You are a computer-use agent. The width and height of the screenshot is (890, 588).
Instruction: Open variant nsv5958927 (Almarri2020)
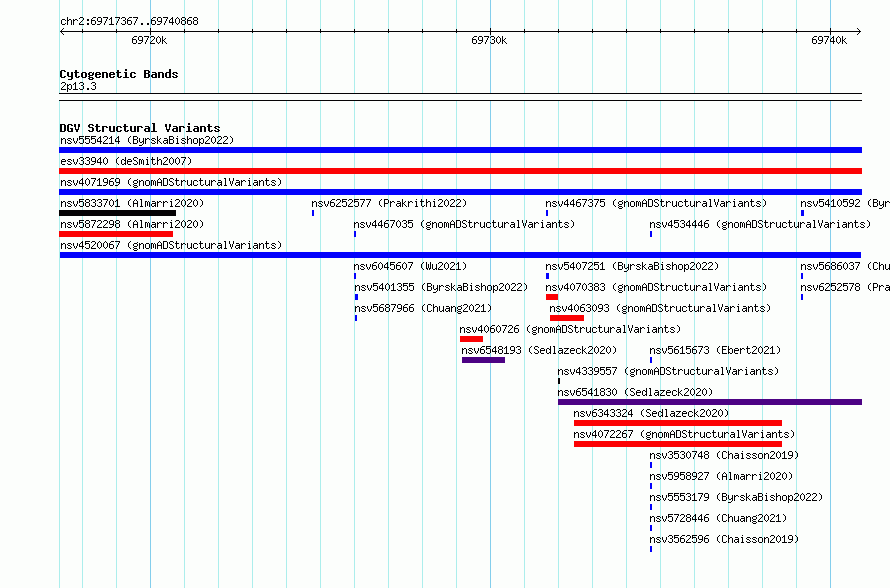pyautogui.click(x=721, y=476)
